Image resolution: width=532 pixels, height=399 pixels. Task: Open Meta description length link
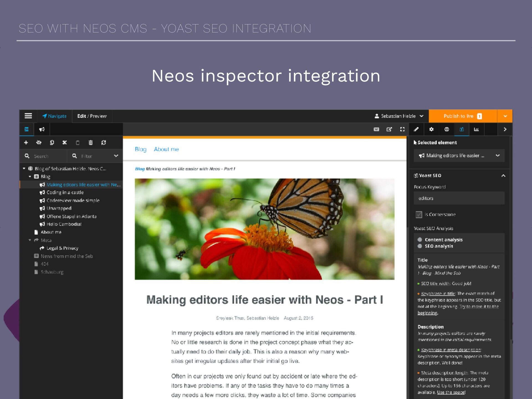click(x=445, y=373)
